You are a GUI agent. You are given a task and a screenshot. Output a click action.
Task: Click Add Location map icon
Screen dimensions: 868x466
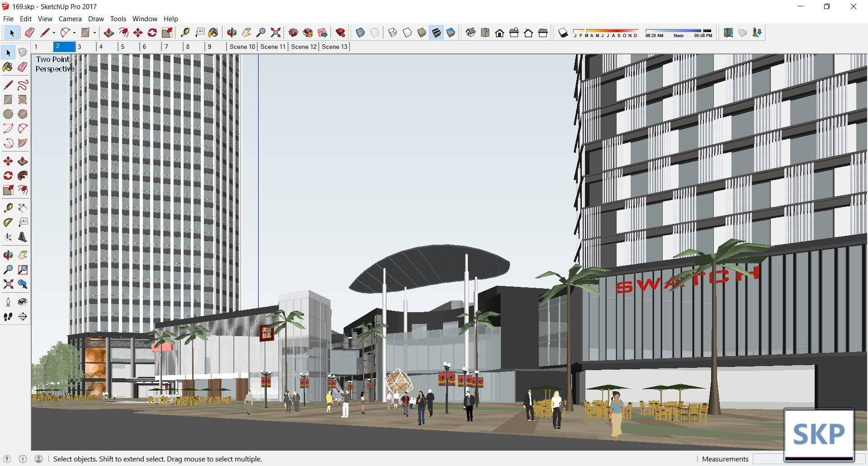click(728, 33)
